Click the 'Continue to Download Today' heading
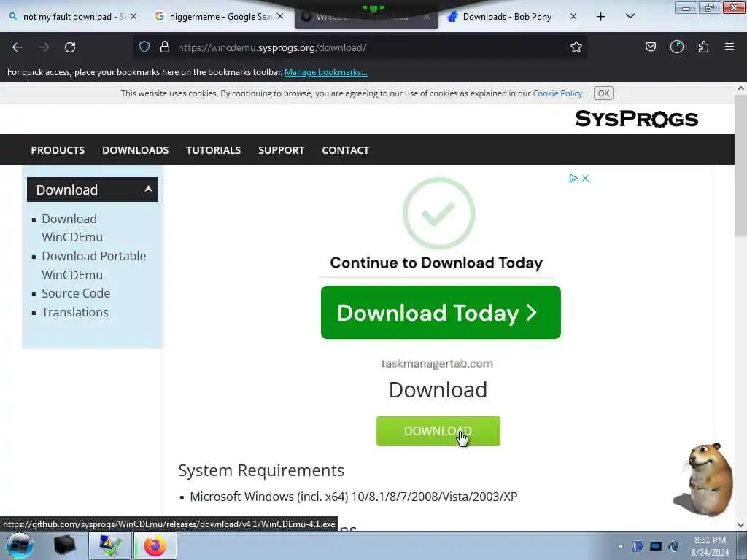 pyautogui.click(x=436, y=262)
